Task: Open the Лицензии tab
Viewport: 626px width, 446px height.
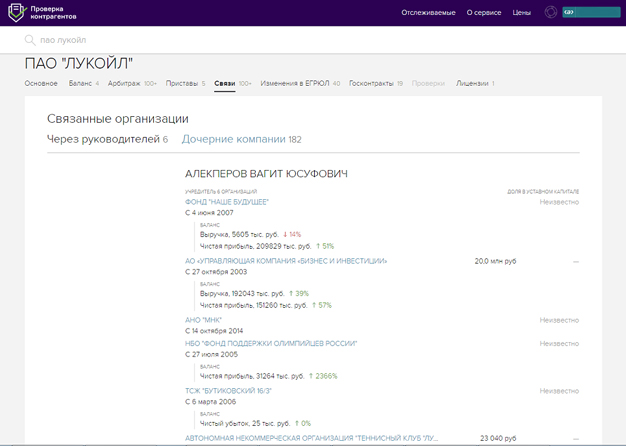Action: point(475,83)
